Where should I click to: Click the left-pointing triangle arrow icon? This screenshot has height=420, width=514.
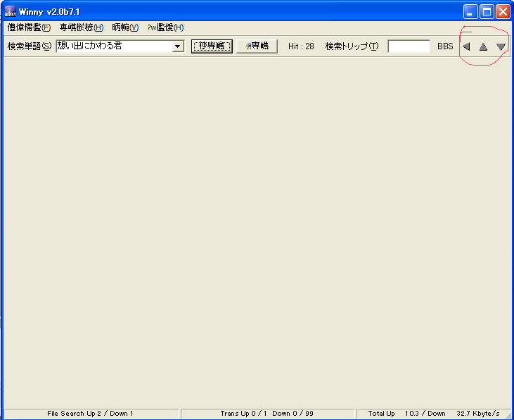pyautogui.click(x=466, y=46)
